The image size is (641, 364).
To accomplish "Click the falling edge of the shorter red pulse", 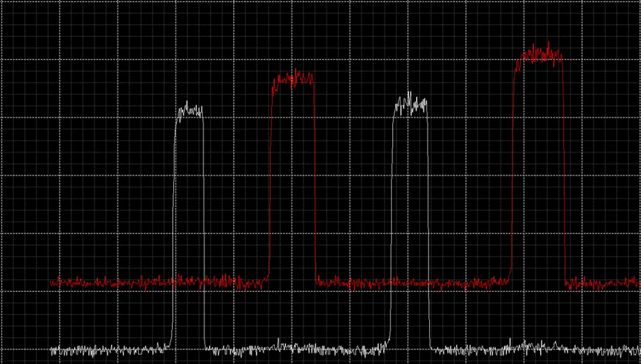I will click(315, 180).
